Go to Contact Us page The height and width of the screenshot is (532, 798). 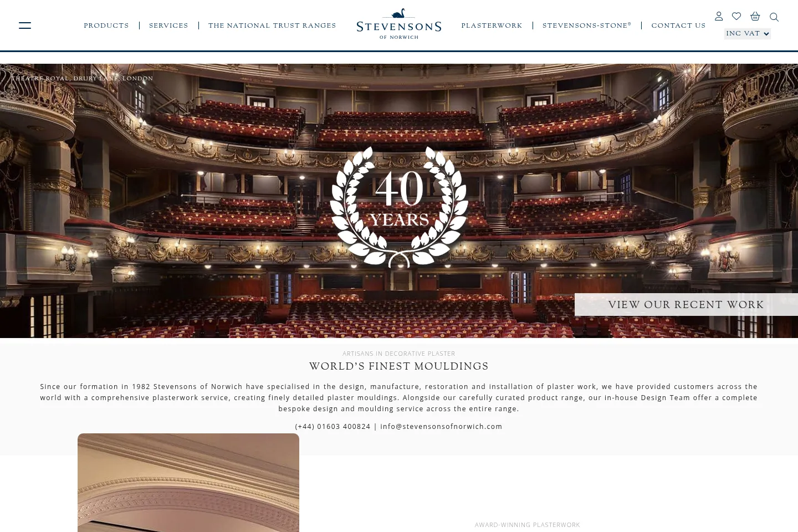[x=678, y=25]
